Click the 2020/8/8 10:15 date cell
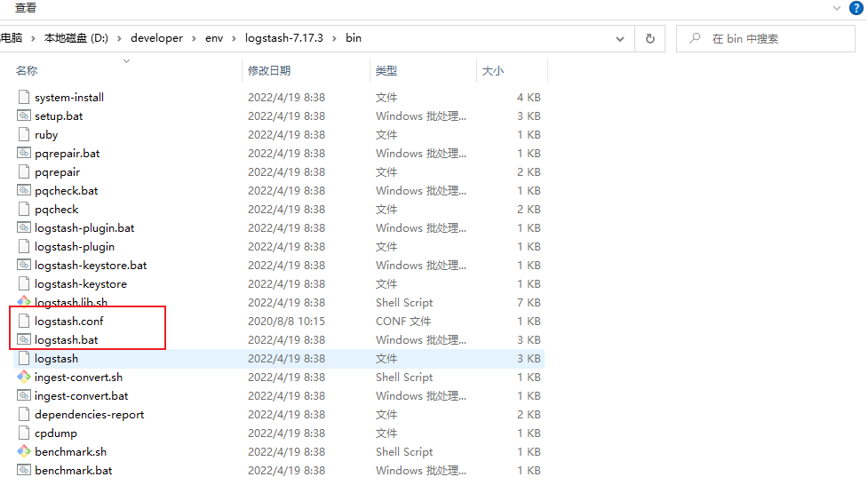The image size is (868, 485). (286, 322)
